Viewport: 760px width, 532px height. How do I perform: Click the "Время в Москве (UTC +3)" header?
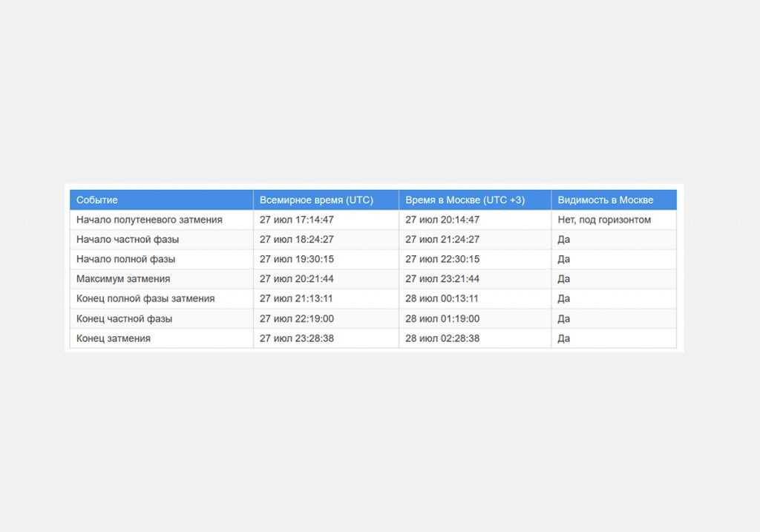(x=465, y=200)
